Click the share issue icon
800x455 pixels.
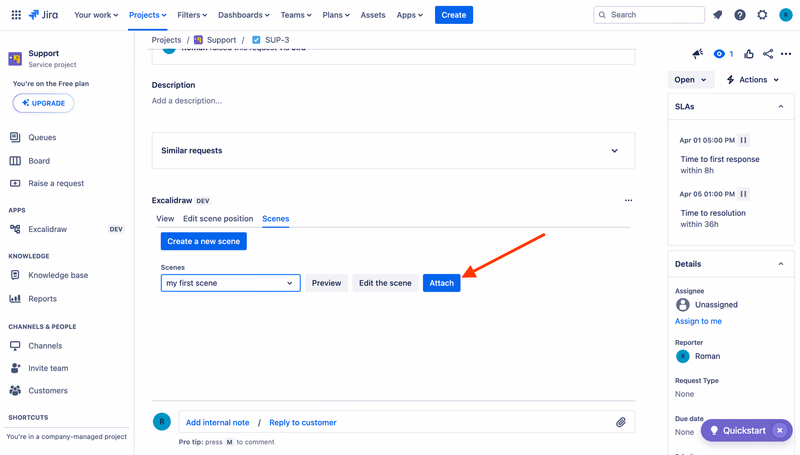coord(768,54)
